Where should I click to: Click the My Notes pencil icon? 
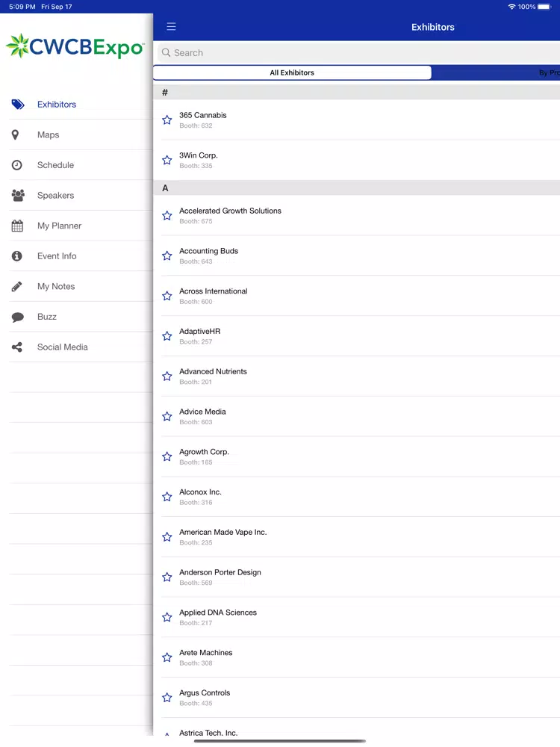[16, 286]
